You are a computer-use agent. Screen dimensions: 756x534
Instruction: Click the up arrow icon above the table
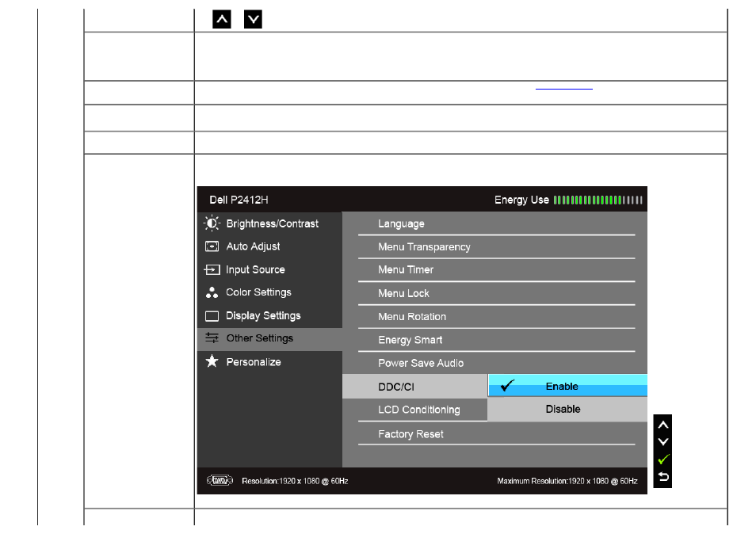[x=222, y=19]
